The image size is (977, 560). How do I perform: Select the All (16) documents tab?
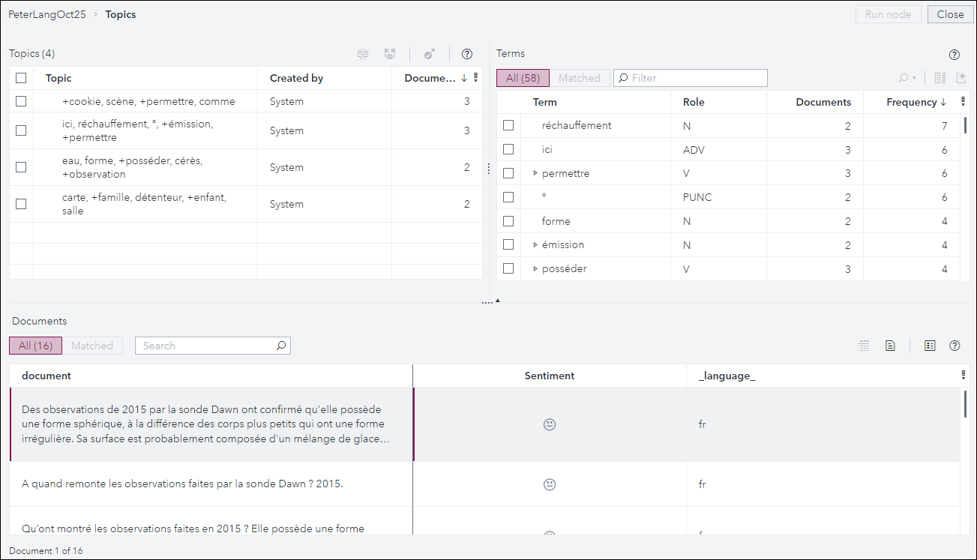click(x=35, y=346)
